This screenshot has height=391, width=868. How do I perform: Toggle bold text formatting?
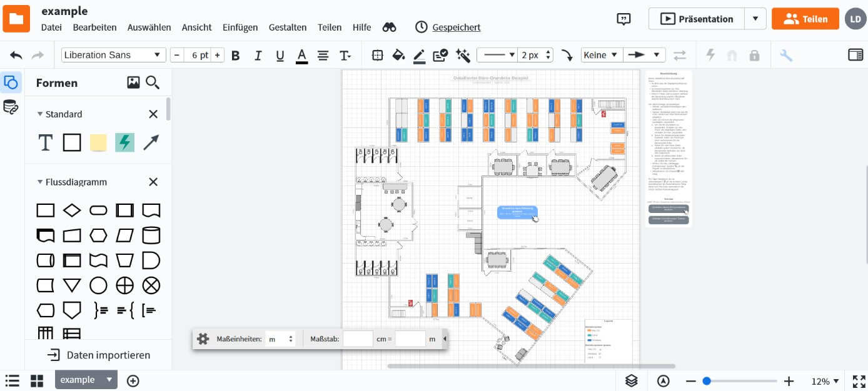[x=236, y=56]
